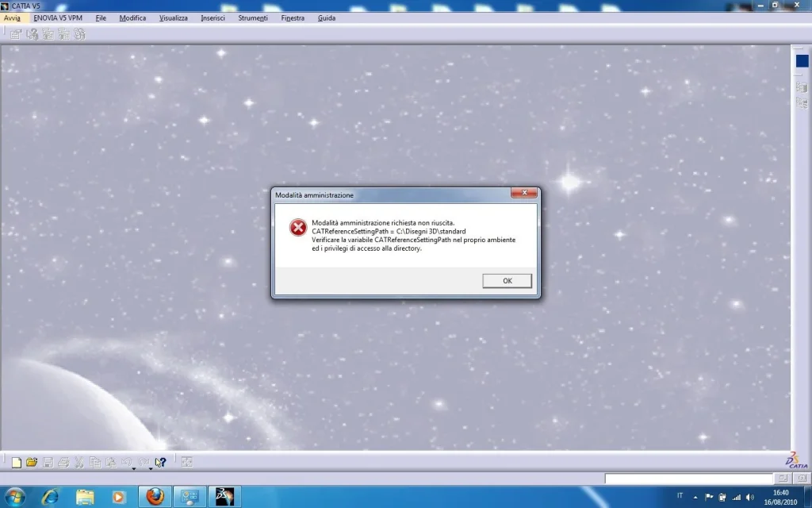
Task: Click the greyed icon right of the help pointer
Action: tap(187, 462)
